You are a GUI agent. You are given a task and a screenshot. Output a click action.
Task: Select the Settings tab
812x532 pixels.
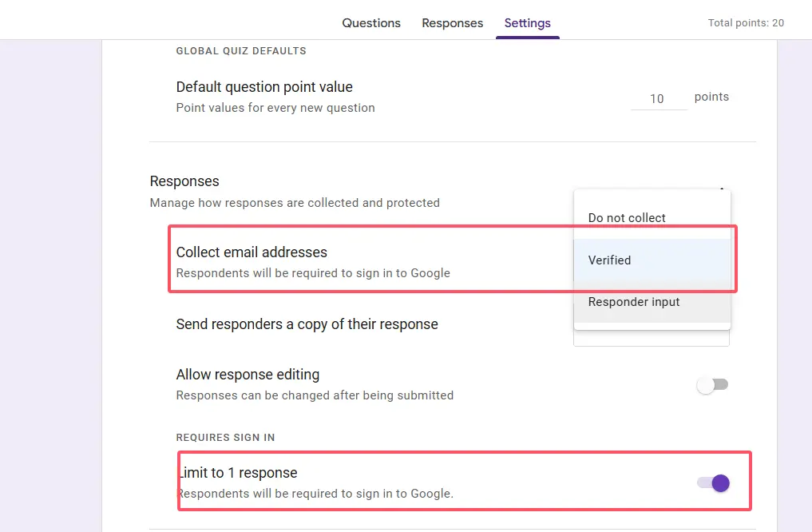[x=527, y=23]
